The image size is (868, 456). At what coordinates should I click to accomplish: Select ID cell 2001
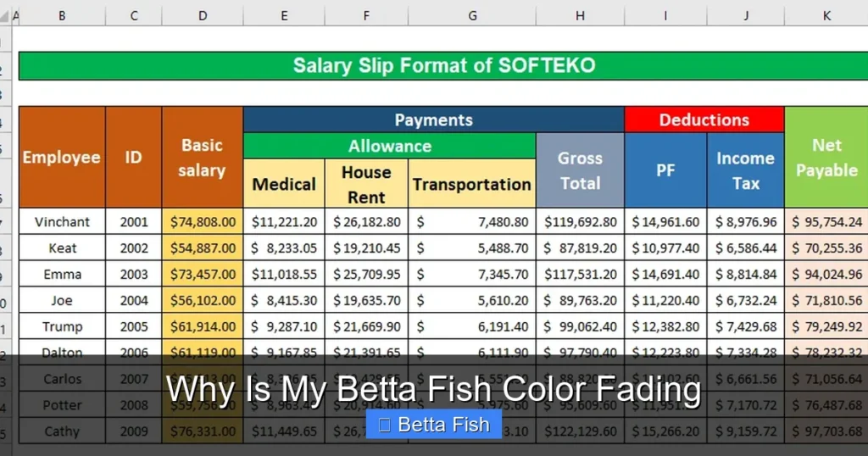coord(134,221)
